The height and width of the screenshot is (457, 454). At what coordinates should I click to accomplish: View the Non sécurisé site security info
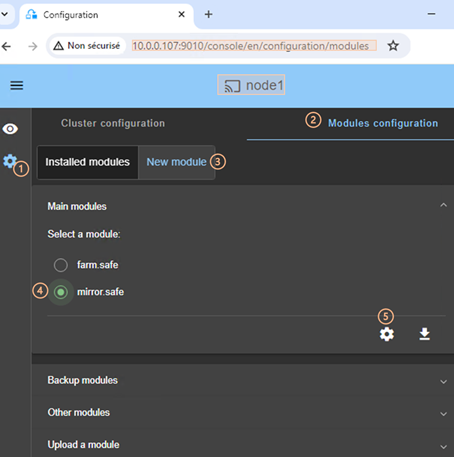point(87,46)
